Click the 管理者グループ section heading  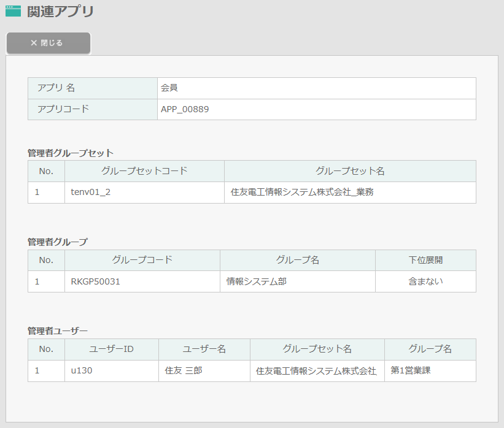(58, 242)
